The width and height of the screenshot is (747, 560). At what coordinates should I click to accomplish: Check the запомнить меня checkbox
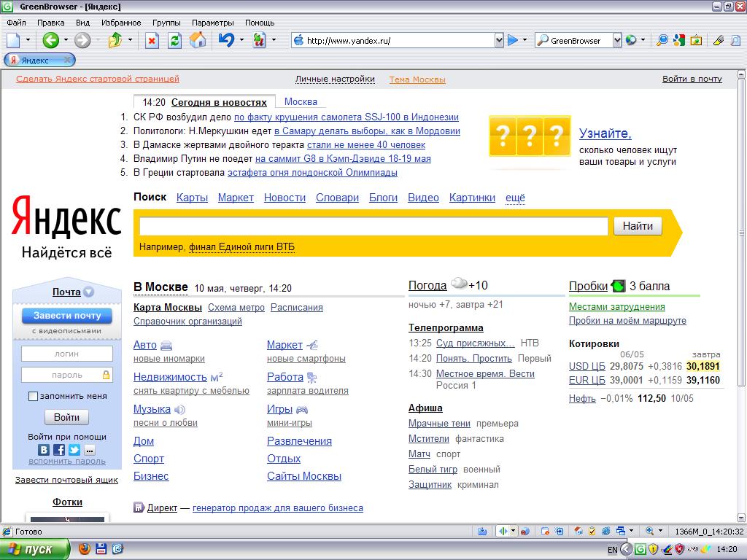click(x=33, y=396)
